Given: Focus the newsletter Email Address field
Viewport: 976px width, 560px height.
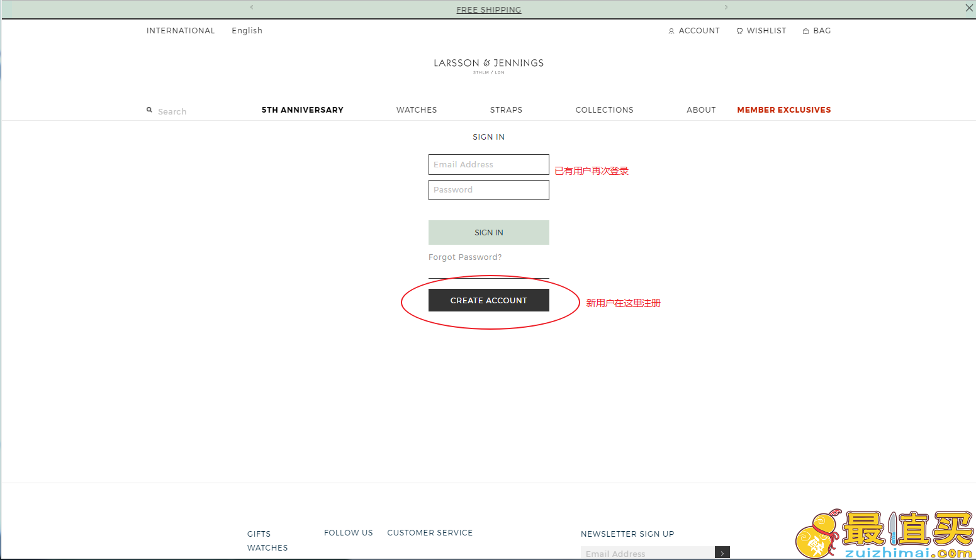Looking at the screenshot, I should coord(648,553).
